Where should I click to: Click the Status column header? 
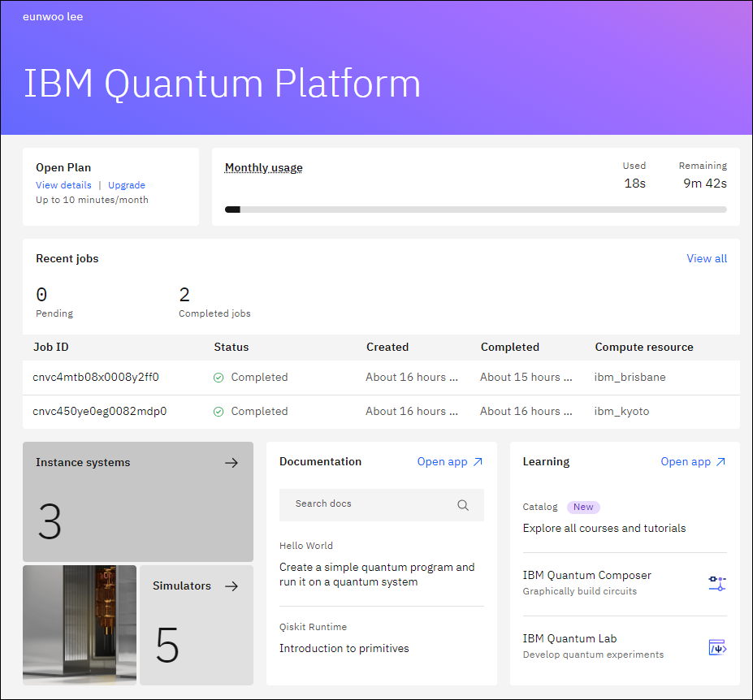(x=231, y=347)
